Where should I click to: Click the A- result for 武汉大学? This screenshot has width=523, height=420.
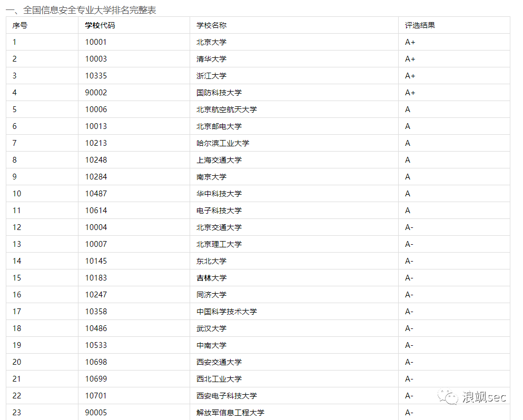tap(409, 328)
